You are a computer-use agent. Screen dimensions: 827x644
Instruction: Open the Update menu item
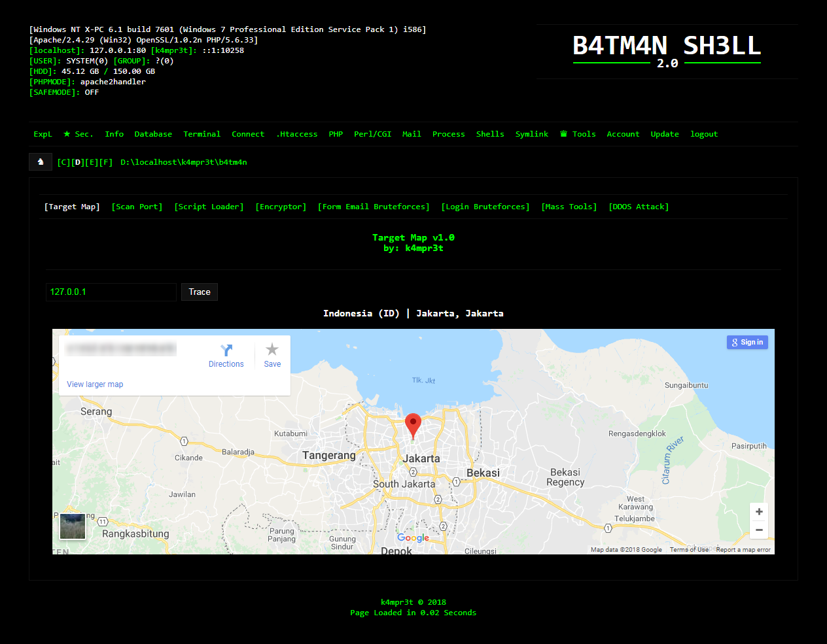[x=665, y=134]
